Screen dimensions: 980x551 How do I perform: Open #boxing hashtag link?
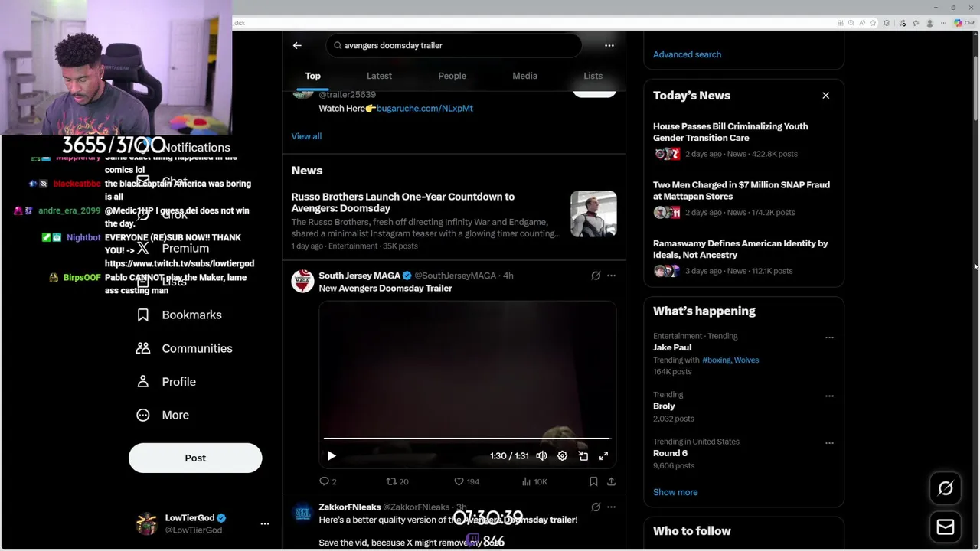click(x=716, y=360)
